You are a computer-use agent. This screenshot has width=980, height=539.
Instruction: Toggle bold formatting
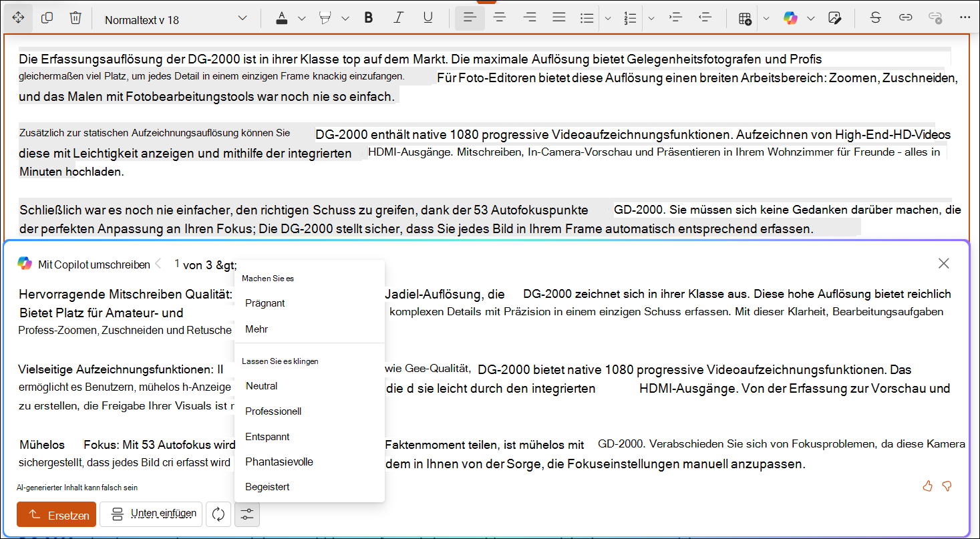[x=369, y=18]
